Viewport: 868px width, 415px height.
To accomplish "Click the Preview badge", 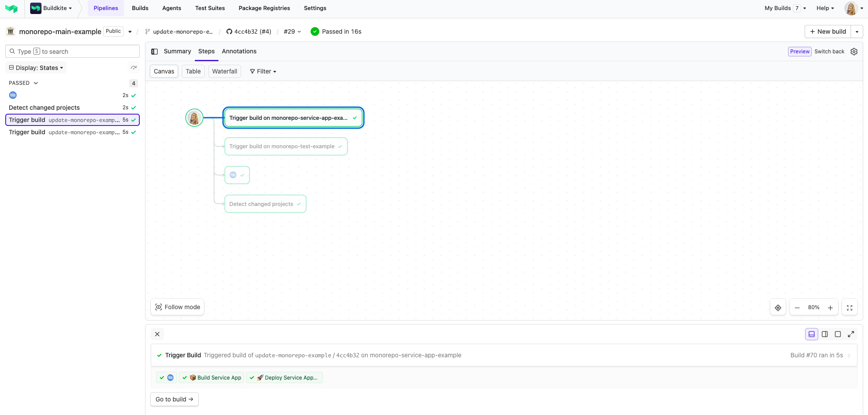I will 799,52.
